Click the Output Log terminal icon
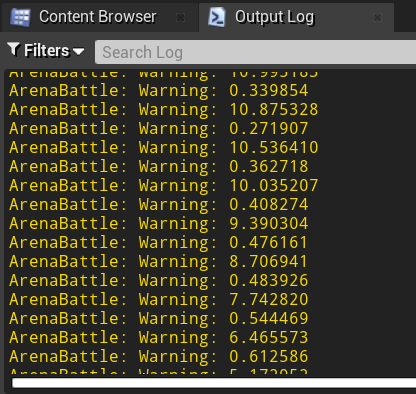The height and width of the screenshot is (394, 416). (x=217, y=17)
